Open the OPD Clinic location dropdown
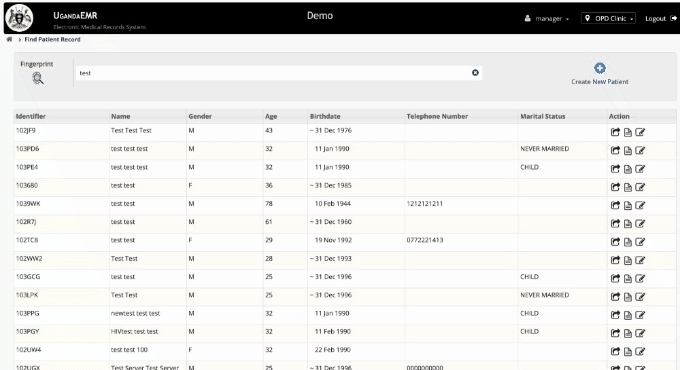 click(x=608, y=18)
